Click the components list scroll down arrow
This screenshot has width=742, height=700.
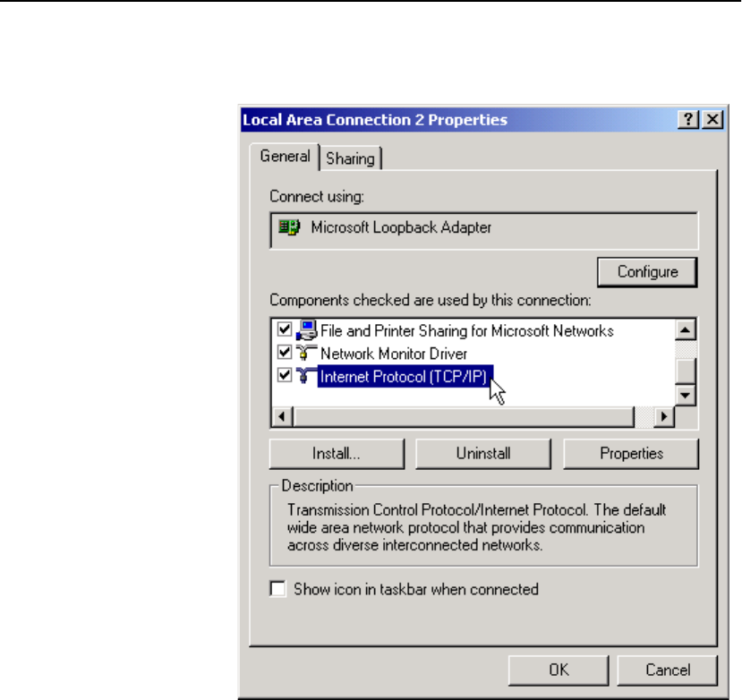[x=686, y=395]
